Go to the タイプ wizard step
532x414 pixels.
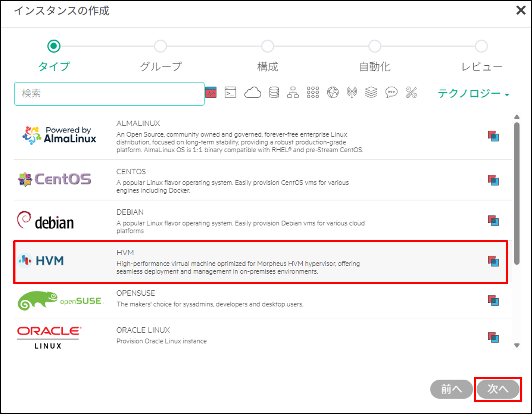[54, 67]
